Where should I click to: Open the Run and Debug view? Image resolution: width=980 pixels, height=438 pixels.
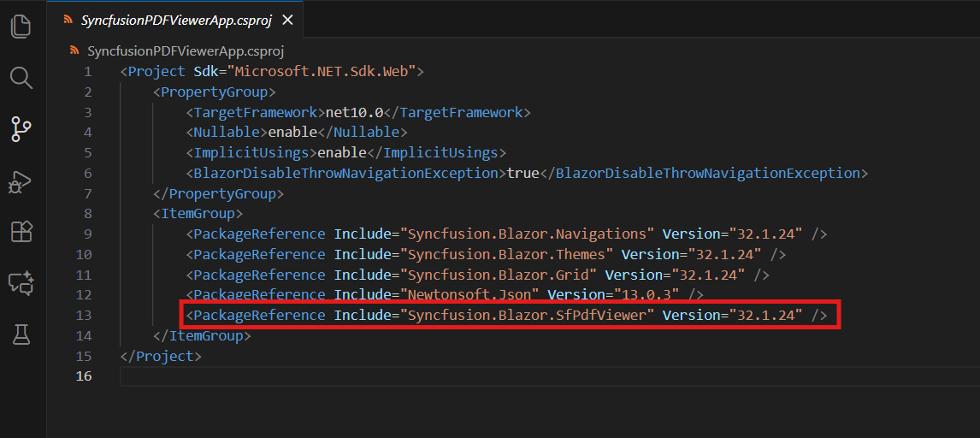coord(21,181)
